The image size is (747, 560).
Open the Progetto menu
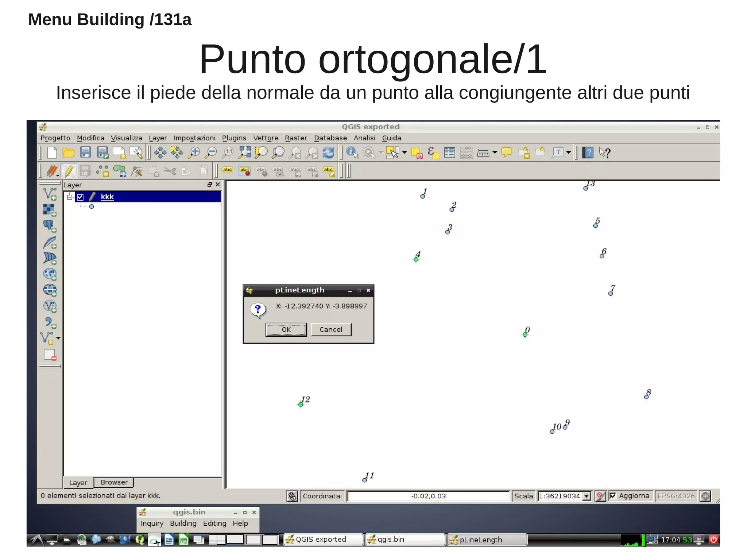[x=55, y=138]
